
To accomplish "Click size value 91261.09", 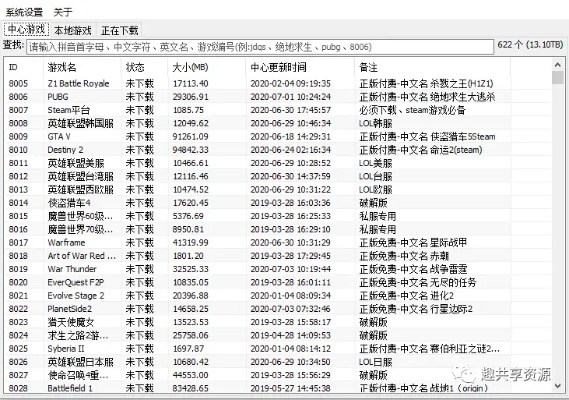I will click(x=191, y=136).
